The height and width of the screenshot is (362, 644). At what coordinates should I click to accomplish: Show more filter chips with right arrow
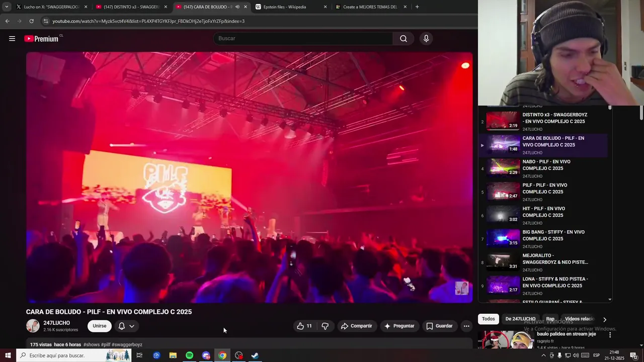click(604, 319)
